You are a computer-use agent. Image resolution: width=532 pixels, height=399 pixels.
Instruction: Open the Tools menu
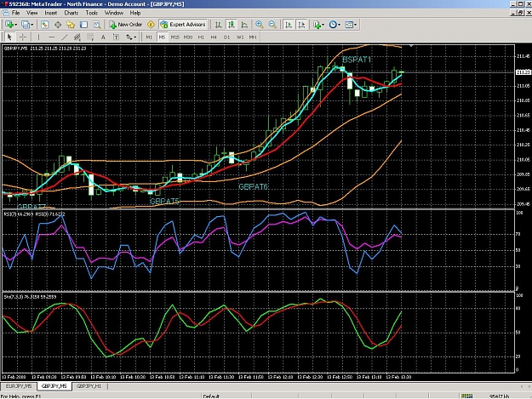[92, 13]
